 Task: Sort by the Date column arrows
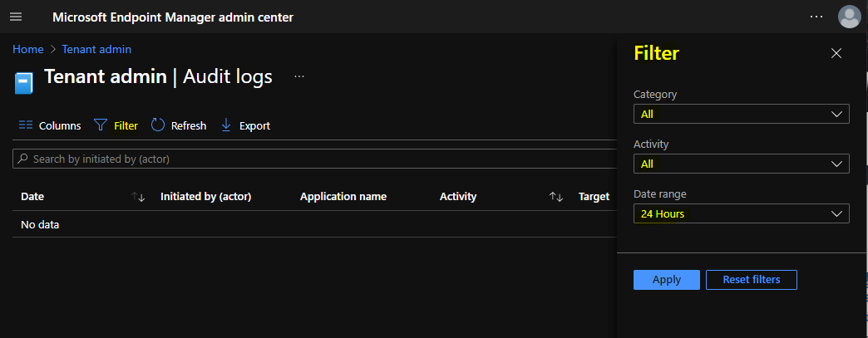click(x=138, y=197)
